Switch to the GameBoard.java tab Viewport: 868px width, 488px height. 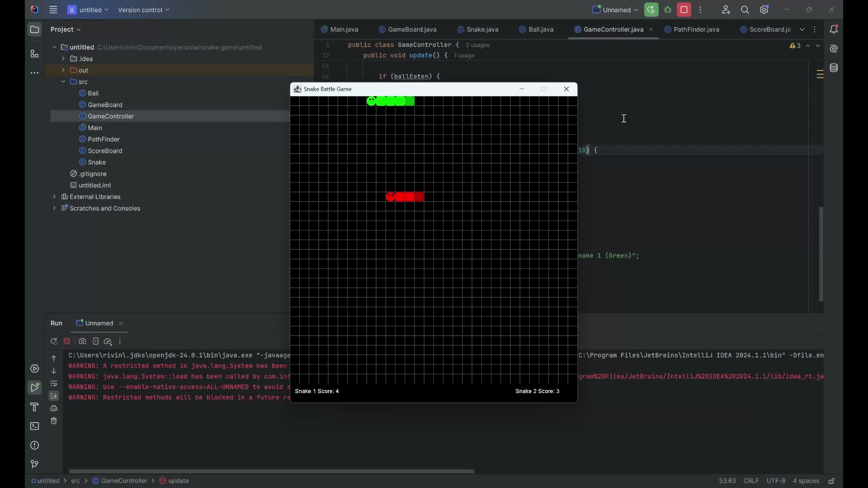(408, 30)
